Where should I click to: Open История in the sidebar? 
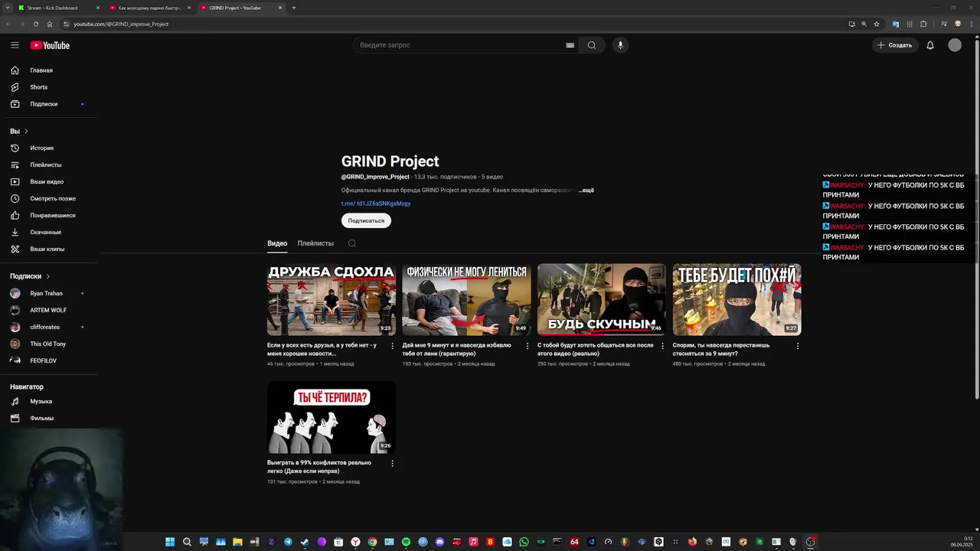49,148
